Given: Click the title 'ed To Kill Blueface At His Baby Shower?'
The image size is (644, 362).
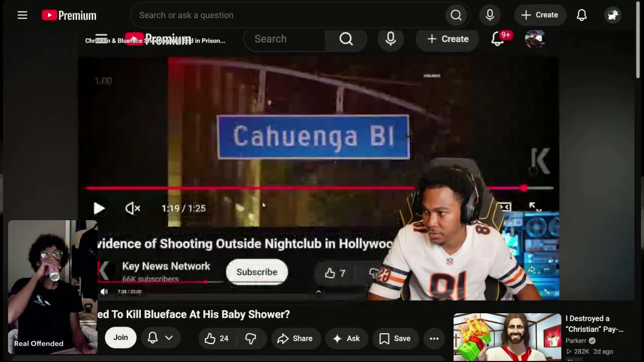Looking at the screenshot, I should pos(194,314).
